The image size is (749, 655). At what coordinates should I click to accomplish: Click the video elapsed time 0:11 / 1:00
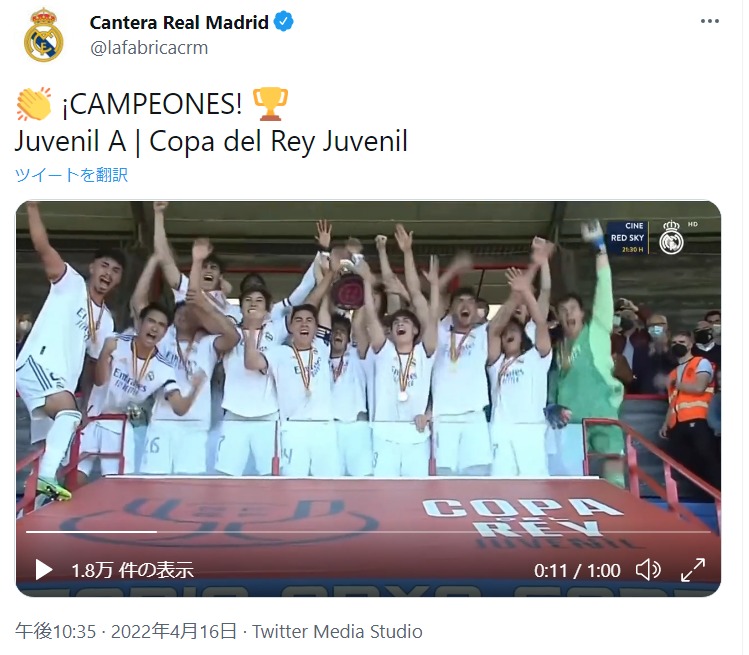click(x=577, y=570)
